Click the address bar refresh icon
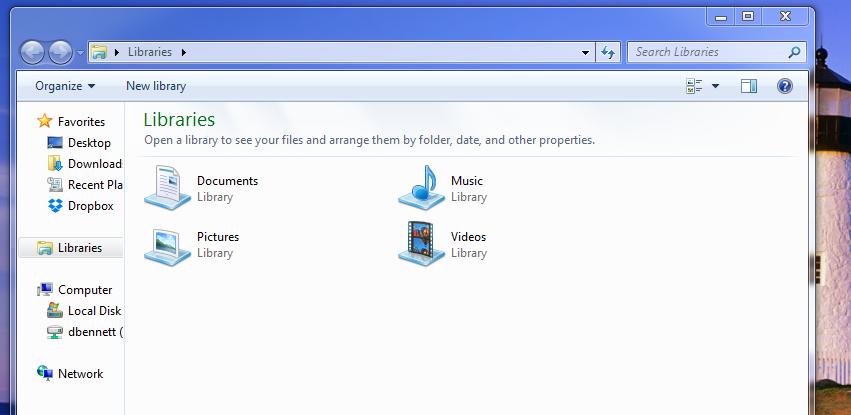The height and width of the screenshot is (415, 851). pos(608,52)
